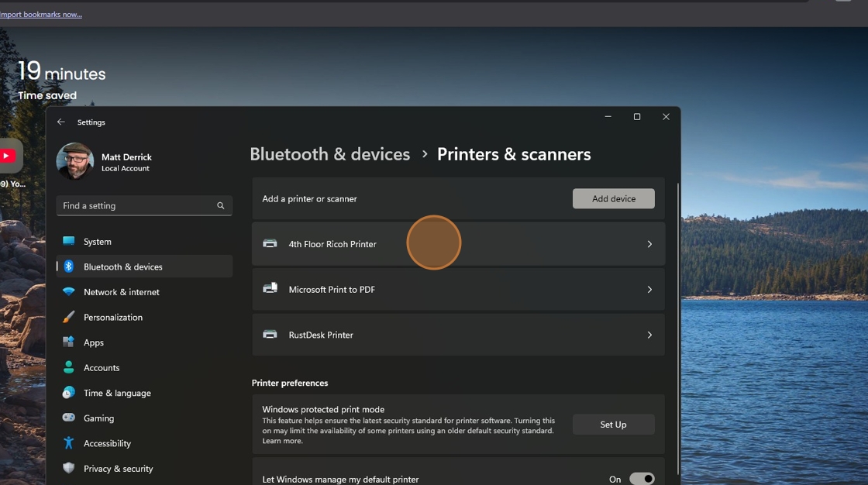Click the YouTube shortcut icon in browser

pos(8,157)
